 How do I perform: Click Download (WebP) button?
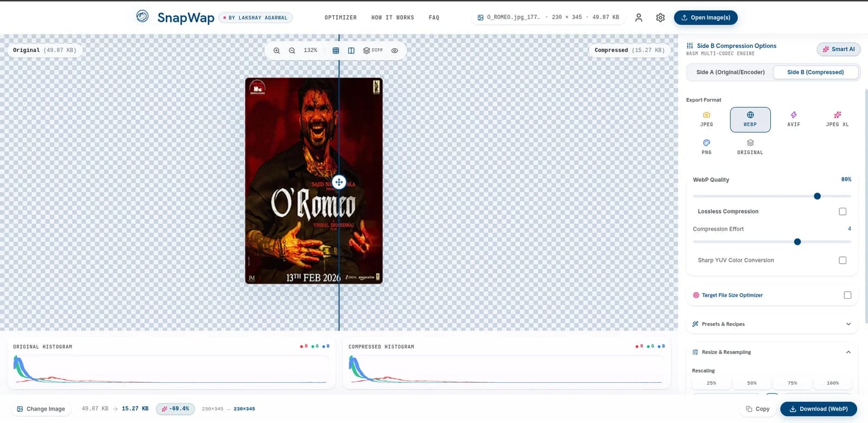point(819,409)
